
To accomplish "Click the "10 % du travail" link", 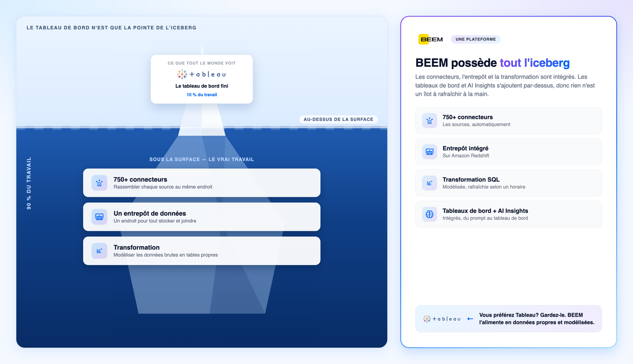I will click(x=202, y=95).
